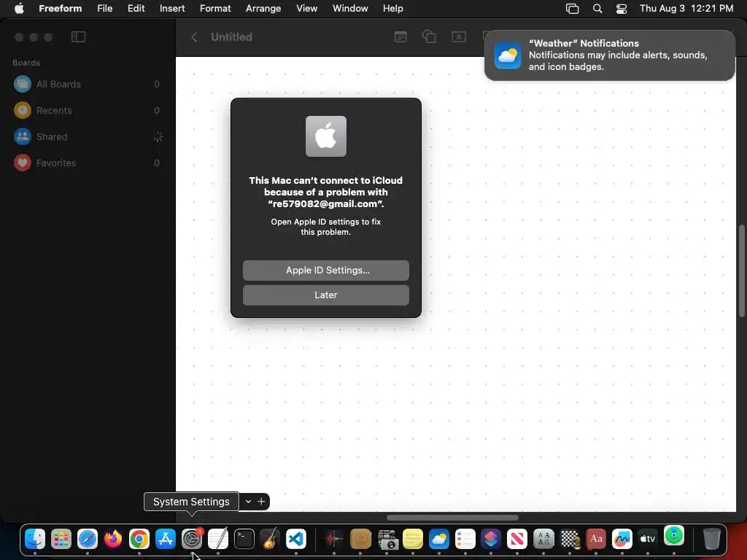Open Spotlight search in menu bar
The width and height of the screenshot is (747, 560).
[x=597, y=9]
